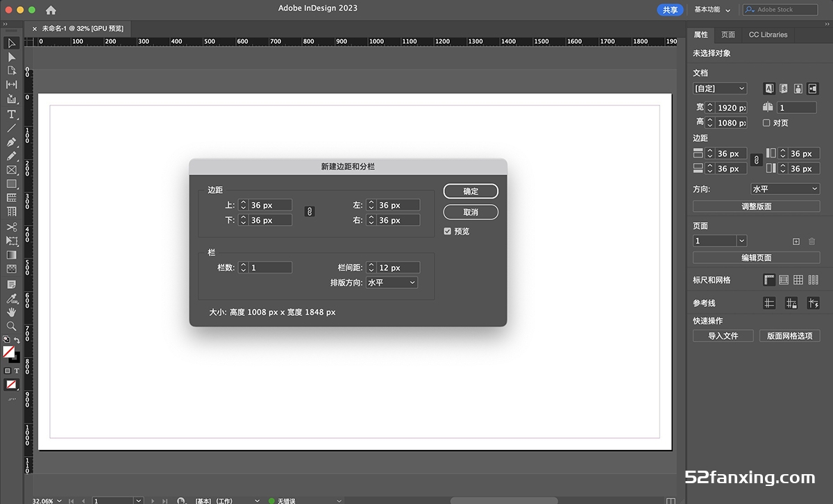833x504 pixels.
Task: Click the blue 共享 share button
Action: click(x=670, y=10)
